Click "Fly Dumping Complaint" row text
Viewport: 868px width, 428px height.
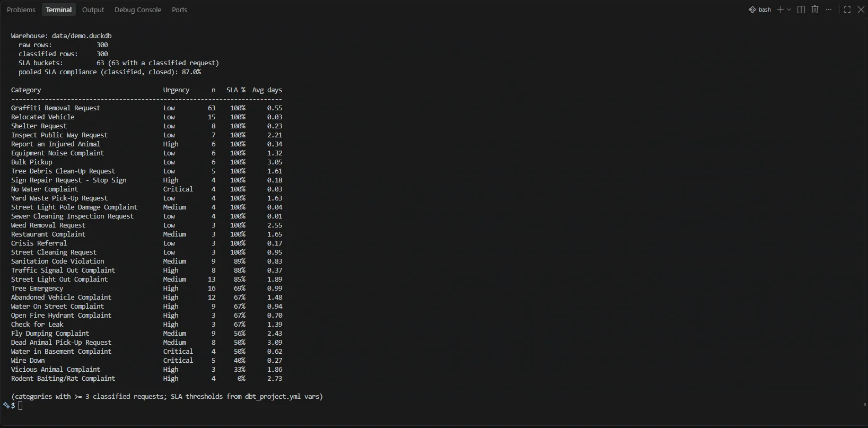pyautogui.click(x=50, y=334)
